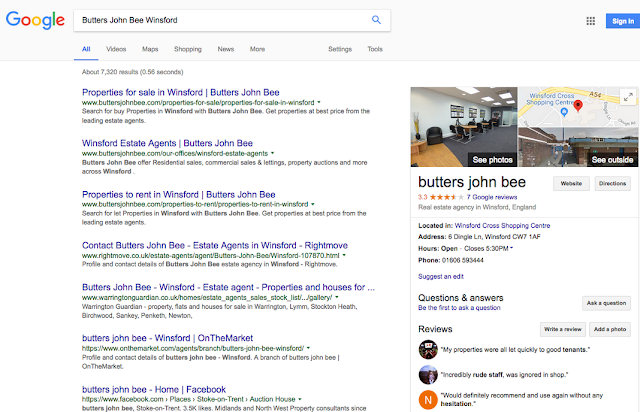
Task: Expand arrow next to winsford-estate-agents URL
Action: click(272, 154)
